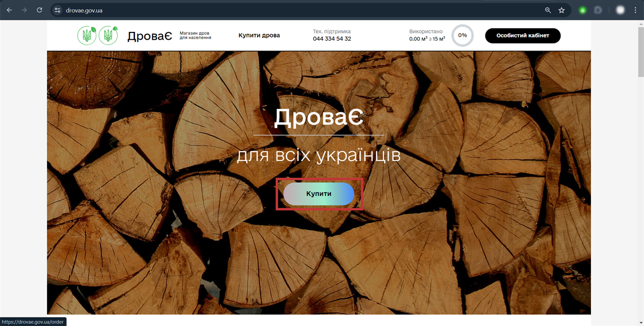644x326 pixels.
Task: Click the 'для всіх українців' subtitle
Action: tap(319, 155)
